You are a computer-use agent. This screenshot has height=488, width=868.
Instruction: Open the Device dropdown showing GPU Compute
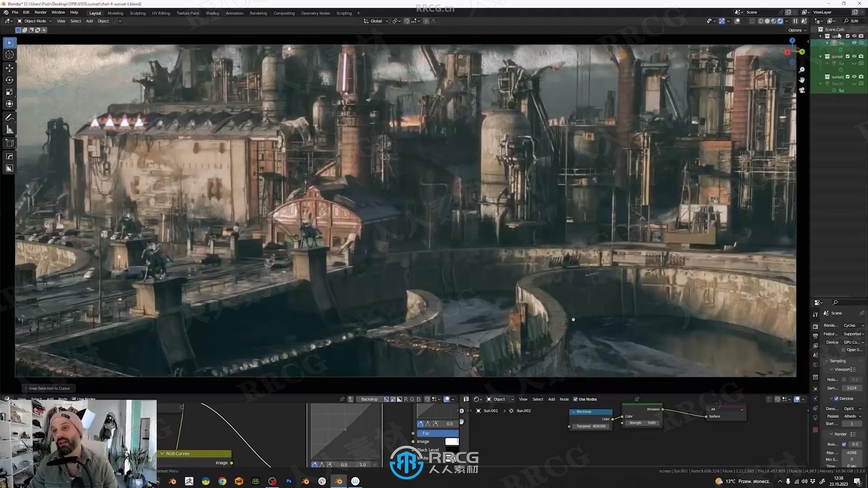(x=853, y=343)
